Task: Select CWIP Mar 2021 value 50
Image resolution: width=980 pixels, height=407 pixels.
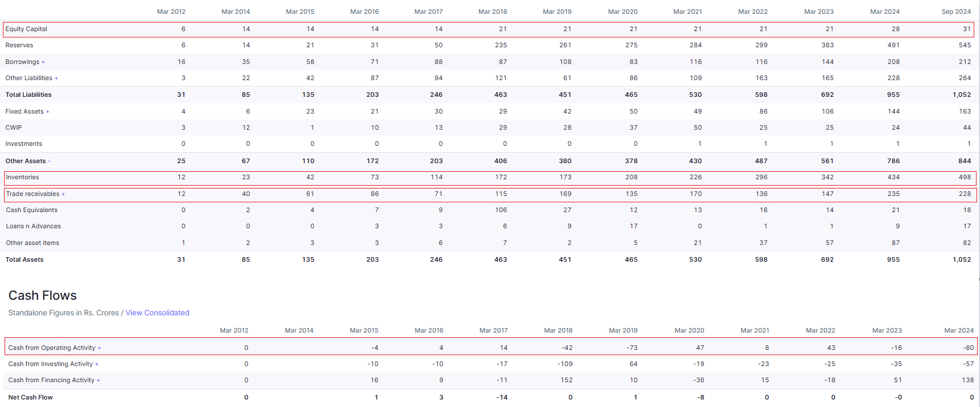Action: [698, 127]
